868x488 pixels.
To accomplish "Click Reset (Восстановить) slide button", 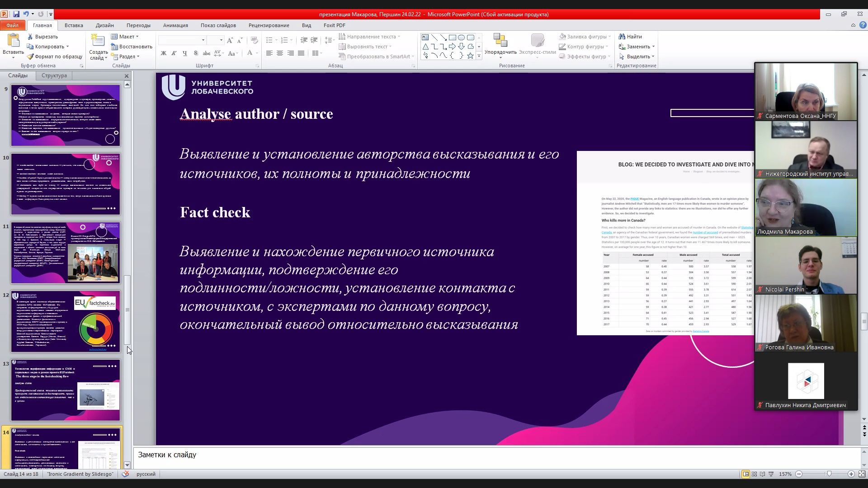I will [132, 47].
